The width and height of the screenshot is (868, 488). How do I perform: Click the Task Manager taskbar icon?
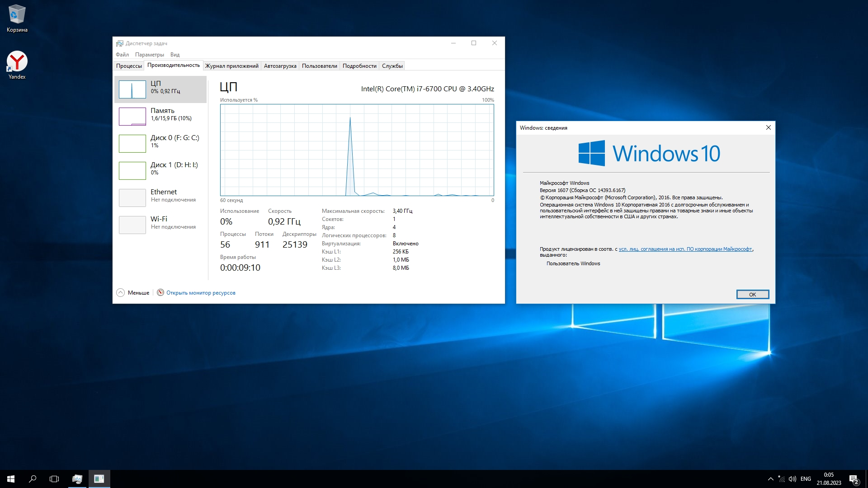point(77,479)
